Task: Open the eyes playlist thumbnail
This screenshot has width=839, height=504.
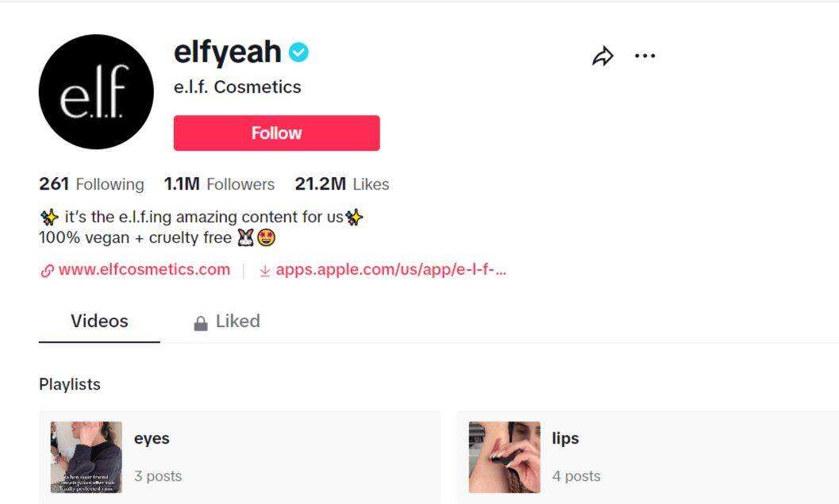Action: point(87,457)
